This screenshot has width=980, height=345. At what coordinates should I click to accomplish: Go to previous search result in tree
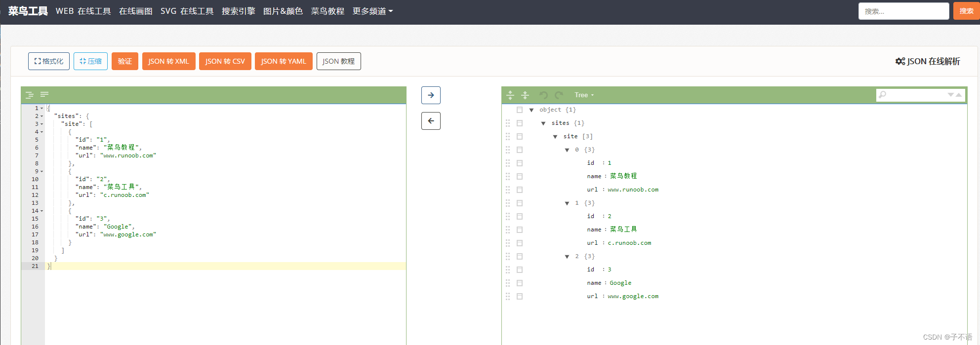tap(958, 95)
